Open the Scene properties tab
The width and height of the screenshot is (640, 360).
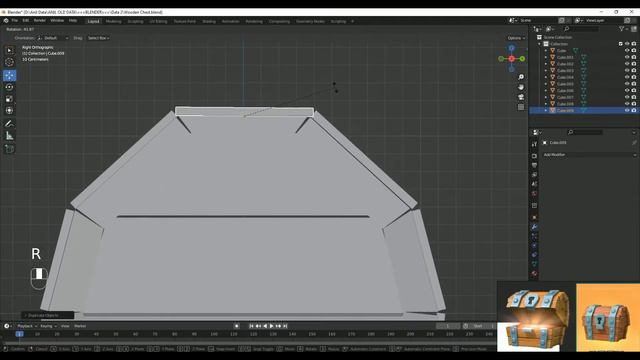(x=534, y=184)
